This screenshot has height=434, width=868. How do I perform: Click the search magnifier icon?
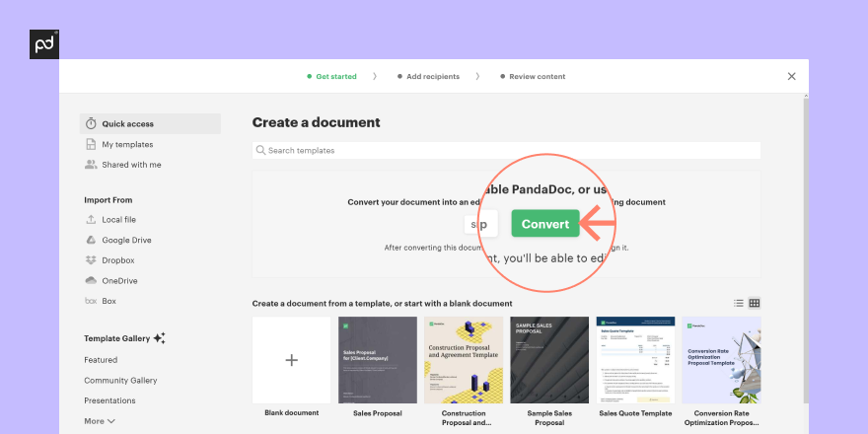click(x=260, y=150)
